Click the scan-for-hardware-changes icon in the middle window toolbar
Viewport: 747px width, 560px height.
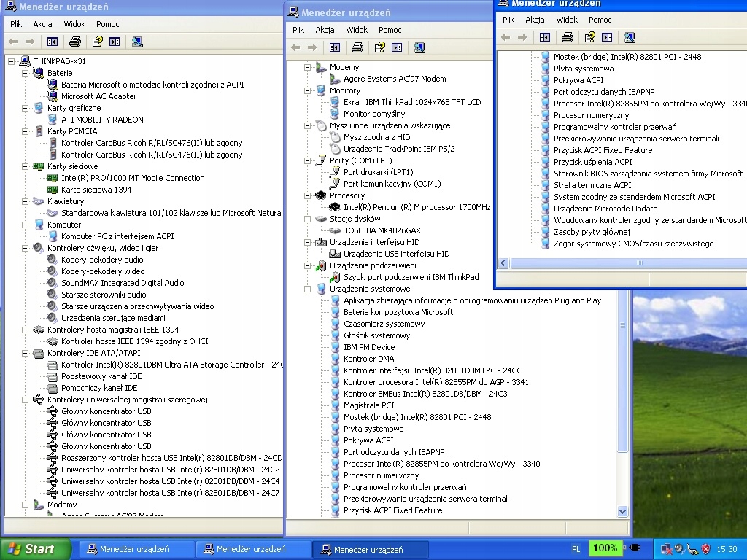419,47
